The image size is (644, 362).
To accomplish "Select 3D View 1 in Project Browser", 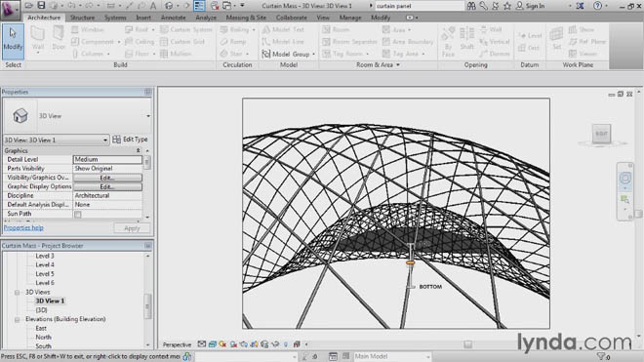I will [x=50, y=301].
